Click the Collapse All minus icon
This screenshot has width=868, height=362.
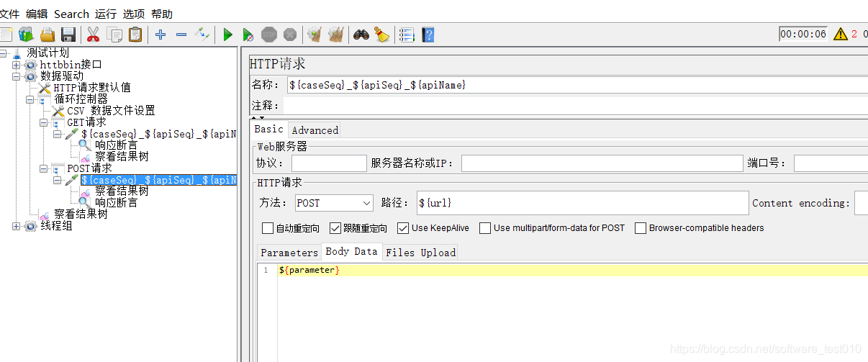pos(181,34)
